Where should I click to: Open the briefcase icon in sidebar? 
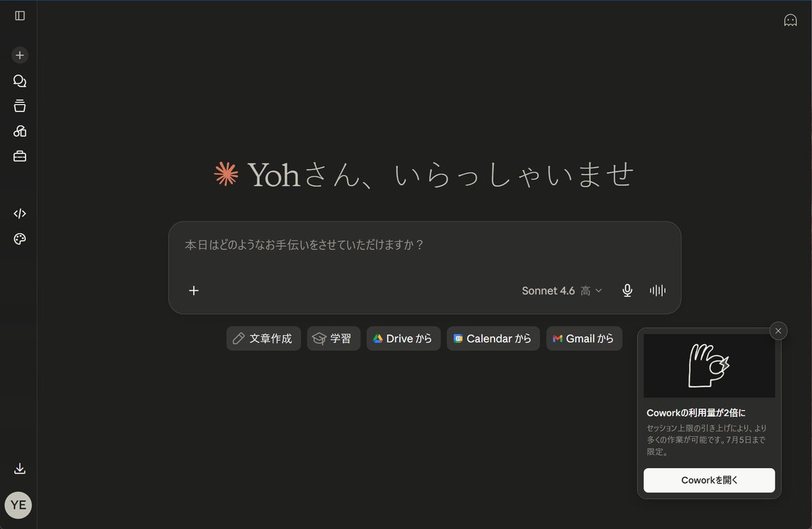(x=20, y=156)
